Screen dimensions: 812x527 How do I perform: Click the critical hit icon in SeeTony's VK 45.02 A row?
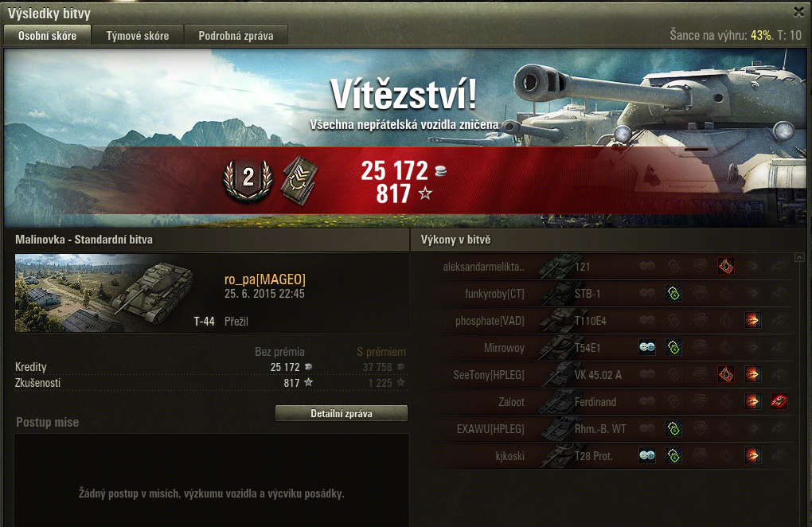(726, 374)
